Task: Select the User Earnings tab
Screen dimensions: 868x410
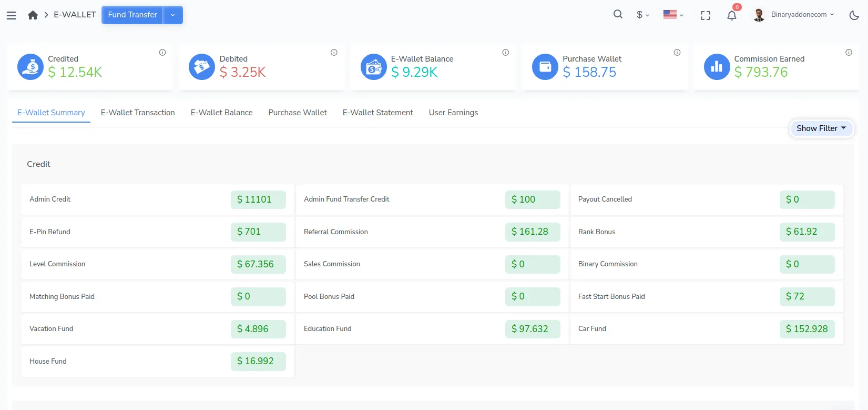Action: tap(453, 113)
